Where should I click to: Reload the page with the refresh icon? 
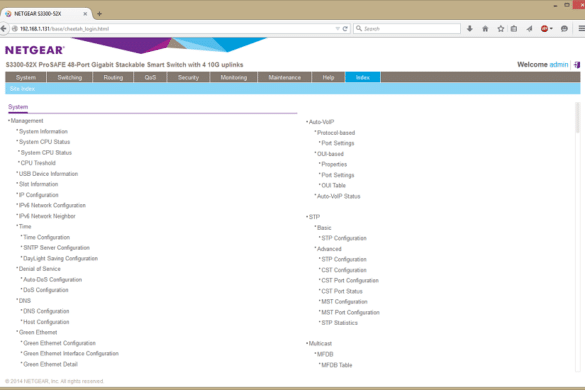(345, 29)
